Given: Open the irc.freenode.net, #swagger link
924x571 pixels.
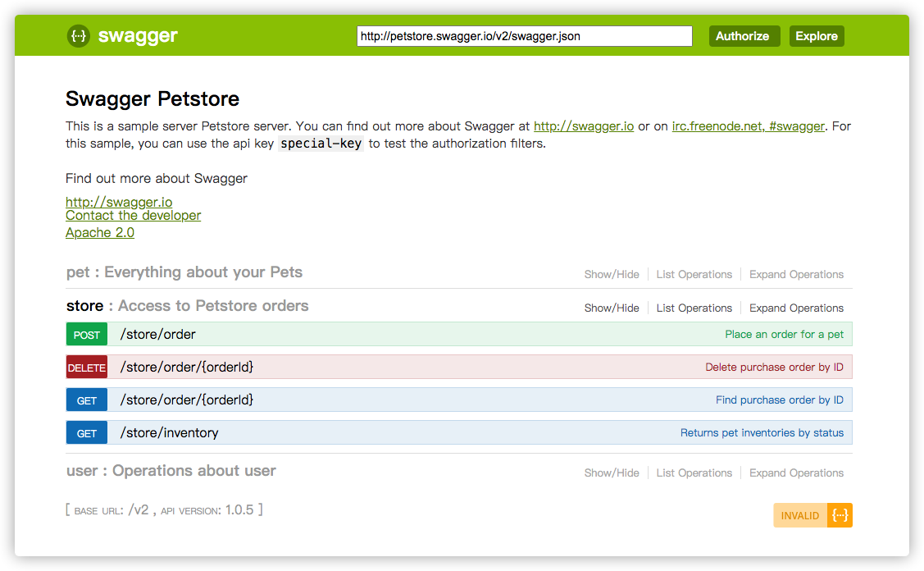Looking at the screenshot, I should [x=749, y=126].
